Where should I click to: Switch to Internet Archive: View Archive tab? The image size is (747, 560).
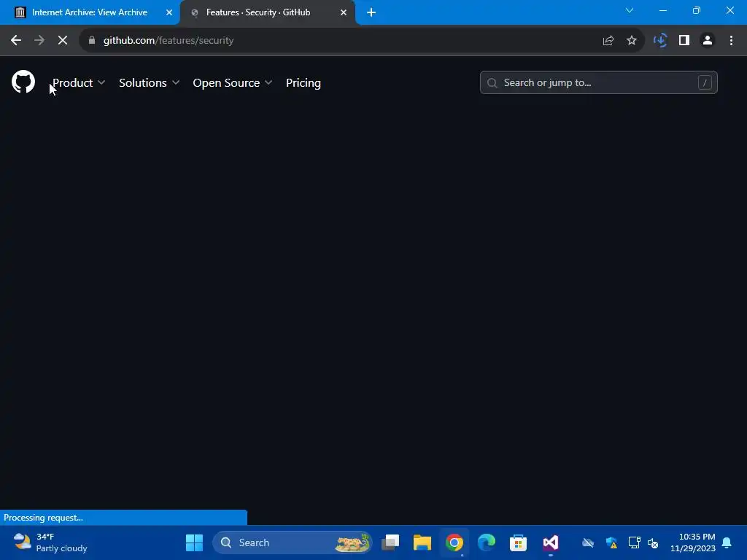tap(90, 12)
